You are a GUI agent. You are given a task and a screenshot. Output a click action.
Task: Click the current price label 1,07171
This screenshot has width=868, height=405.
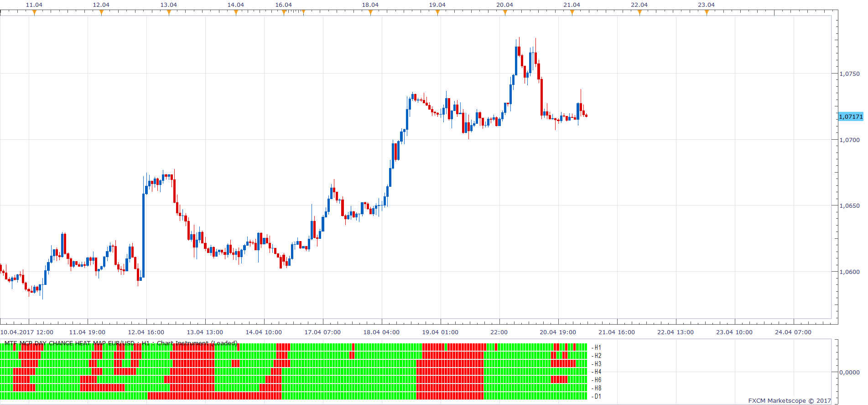851,117
